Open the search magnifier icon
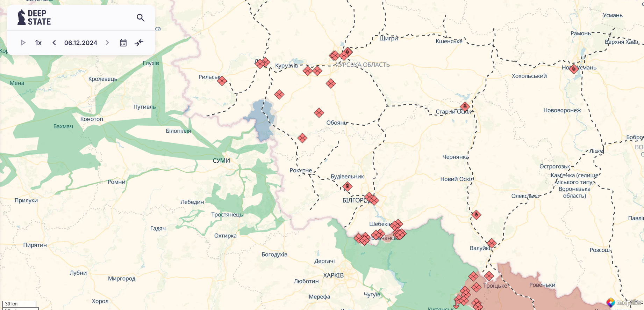644x310 pixels. [x=141, y=17]
